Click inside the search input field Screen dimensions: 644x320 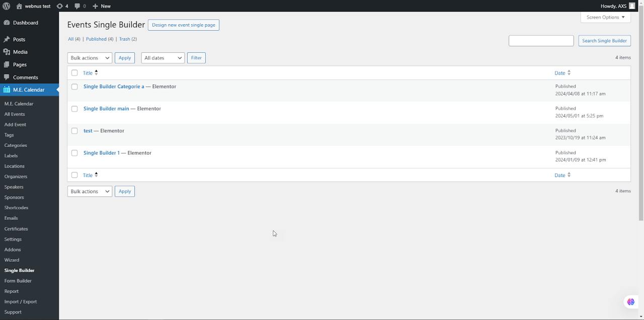pyautogui.click(x=541, y=40)
